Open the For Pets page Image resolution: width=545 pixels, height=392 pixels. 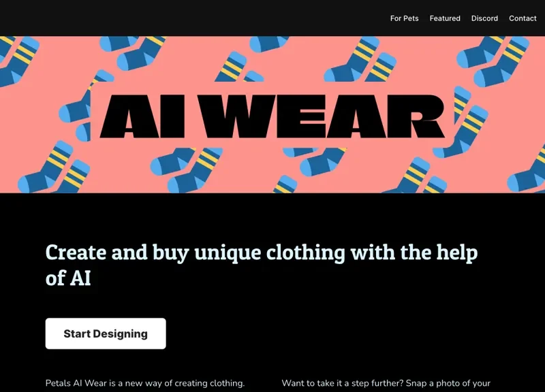[404, 18]
